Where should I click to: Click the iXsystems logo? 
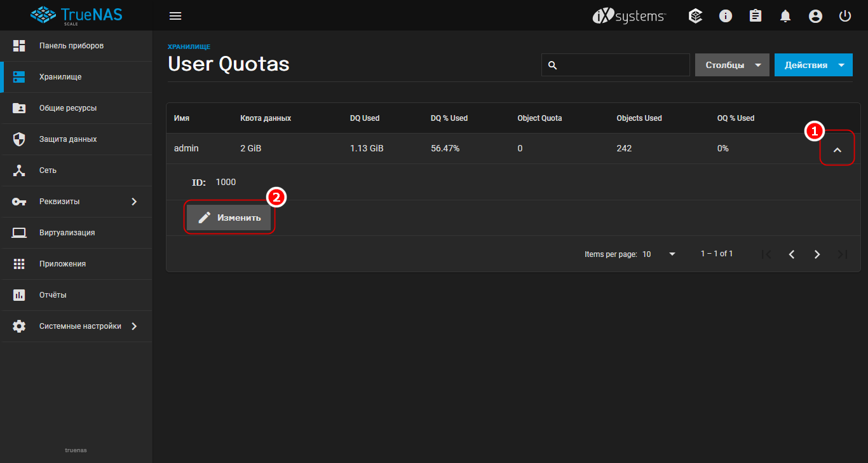point(628,16)
